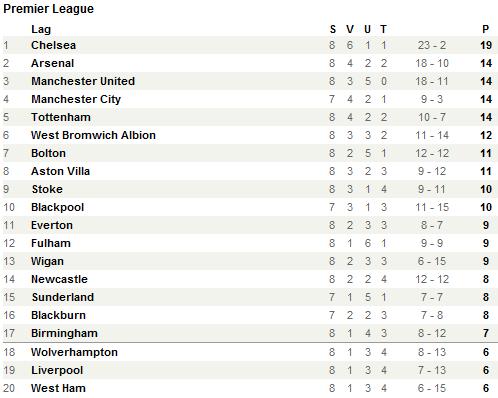
Task: Select the Tottenham row
Action: point(249,117)
